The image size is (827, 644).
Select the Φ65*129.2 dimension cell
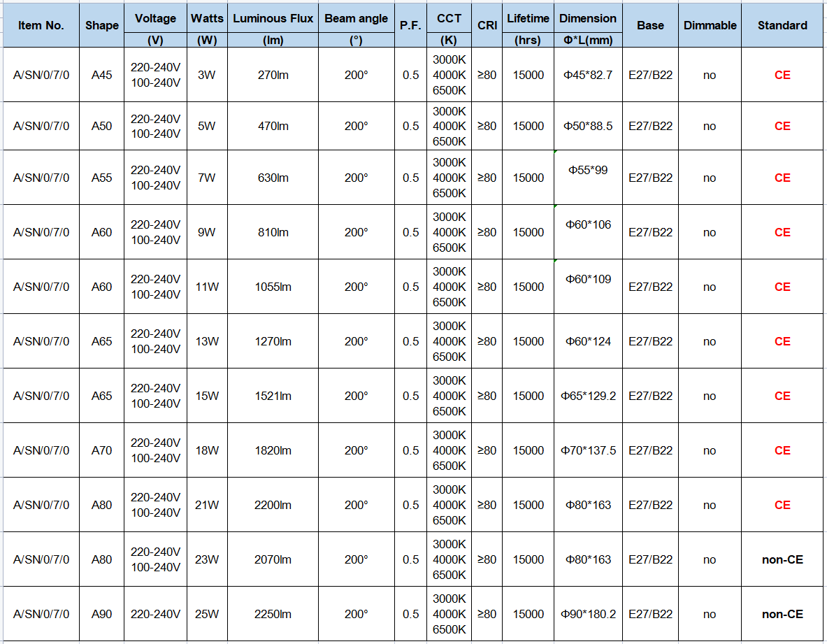(588, 396)
